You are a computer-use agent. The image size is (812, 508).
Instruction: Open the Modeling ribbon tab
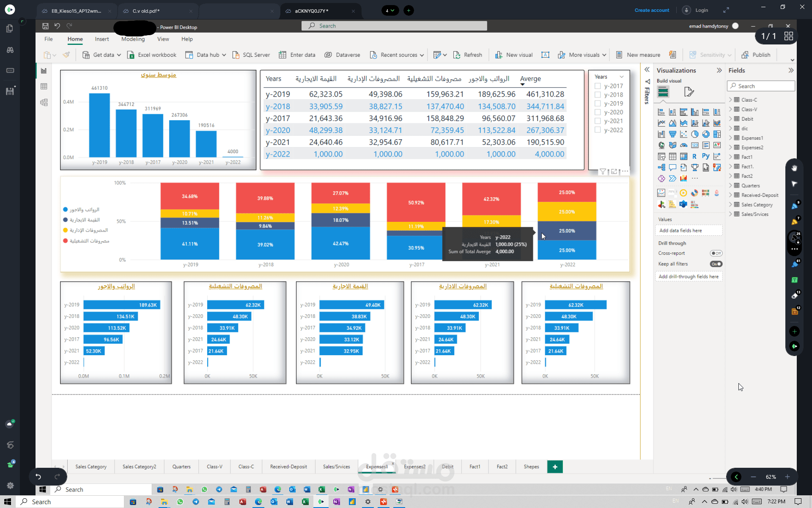pos(133,39)
